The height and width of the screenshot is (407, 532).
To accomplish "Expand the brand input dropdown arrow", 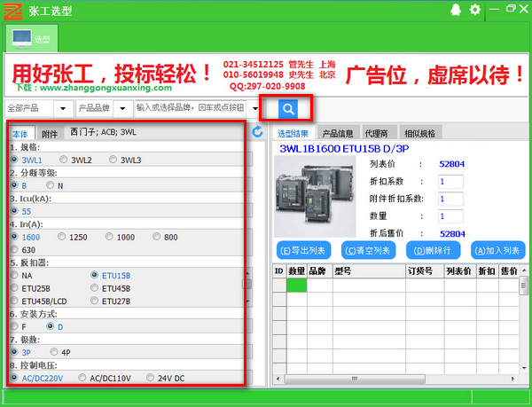I will point(255,108).
